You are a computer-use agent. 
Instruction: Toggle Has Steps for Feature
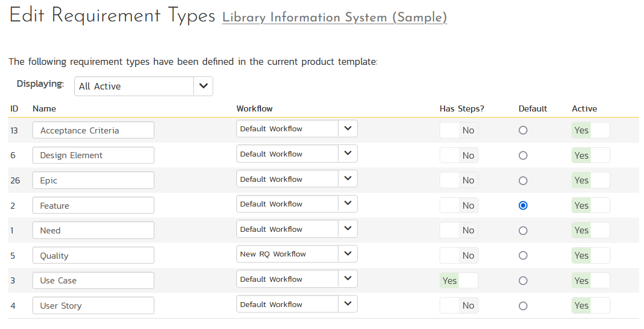[x=459, y=205]
